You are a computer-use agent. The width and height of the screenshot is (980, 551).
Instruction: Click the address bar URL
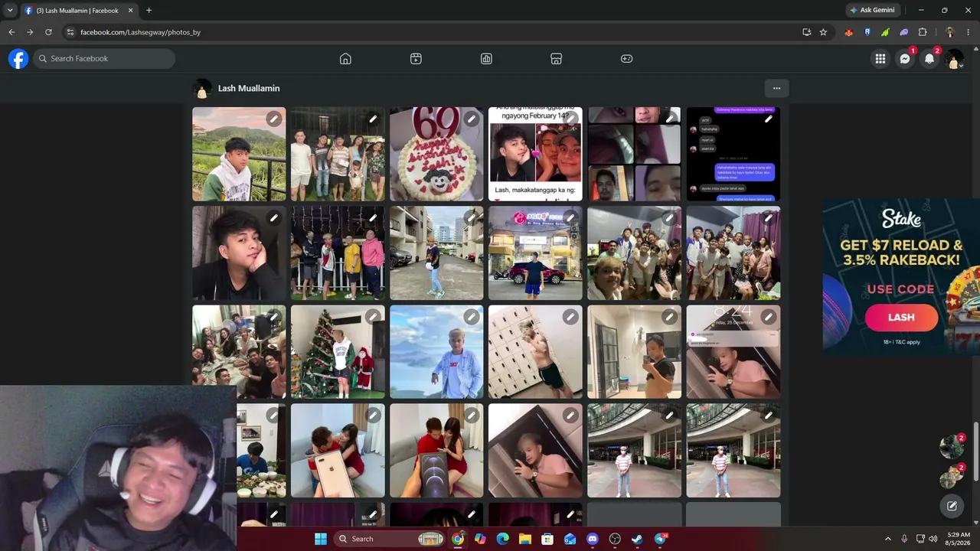140,32
